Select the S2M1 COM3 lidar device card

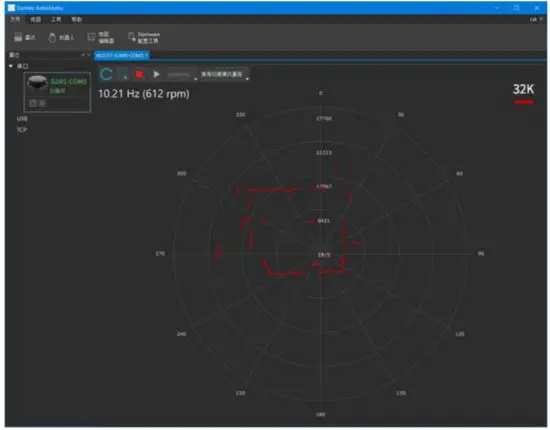click(57, 92)
